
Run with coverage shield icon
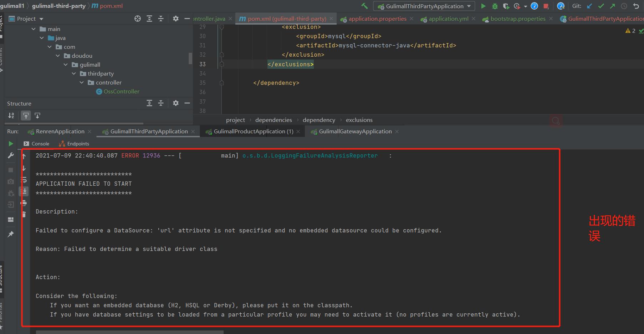506,6
